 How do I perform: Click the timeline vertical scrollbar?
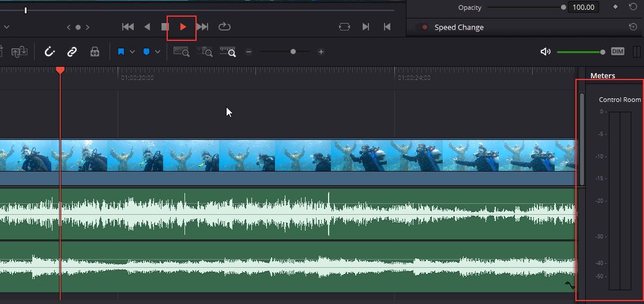tap(582, 139)
